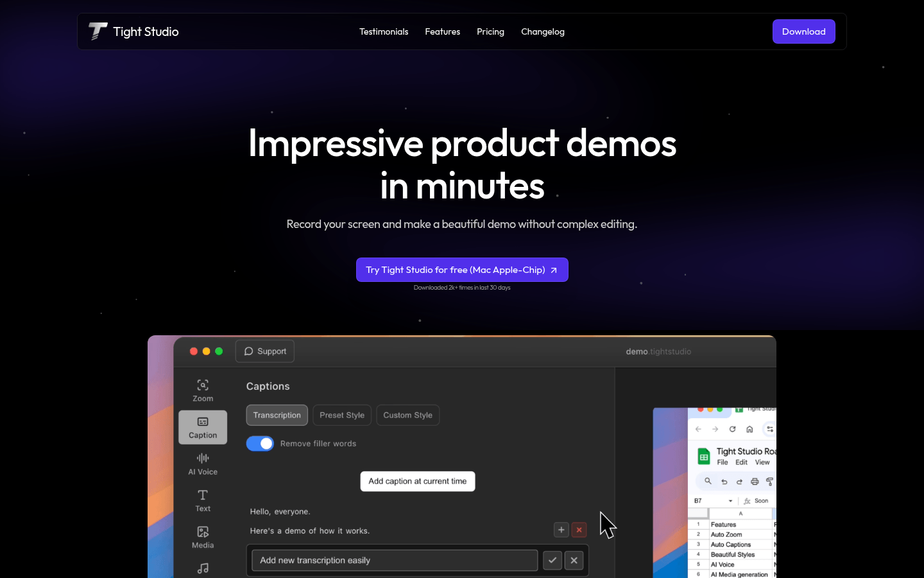Go to Changelog in the navigation
Screen dimensions: 924x578
[x=543, y=31]
